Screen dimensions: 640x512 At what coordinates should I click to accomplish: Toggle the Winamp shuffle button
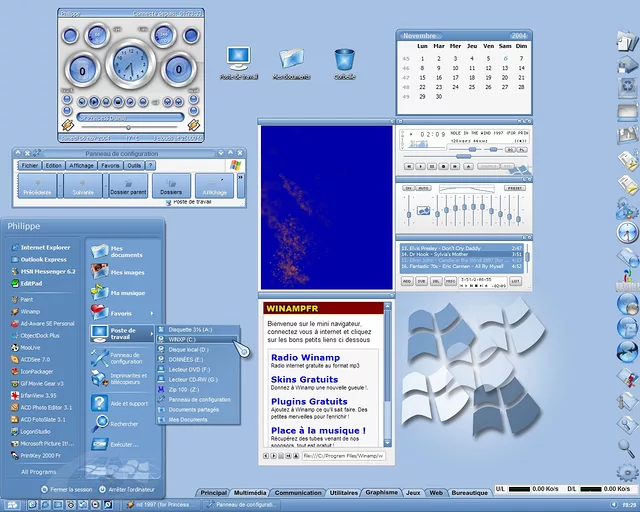tap(490, 166)
